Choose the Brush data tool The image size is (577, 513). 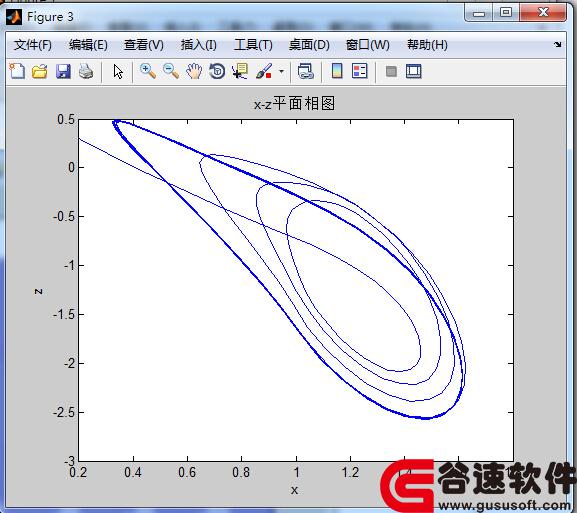point(264,71)
